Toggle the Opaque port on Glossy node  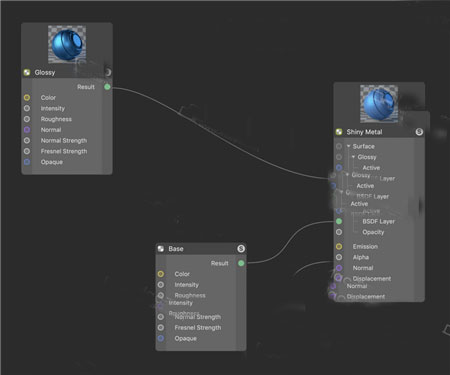click(27, 162)
